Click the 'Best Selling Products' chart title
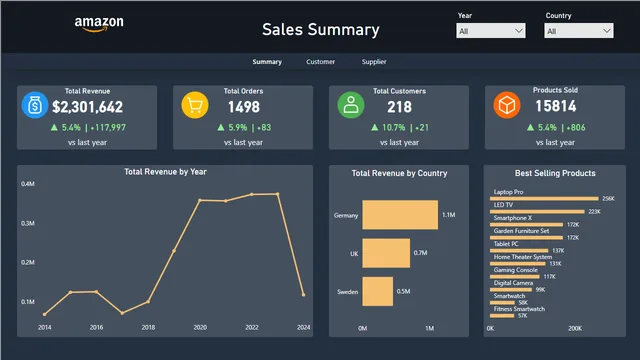Viewport: 640px width, 360px height. [555, 173]
